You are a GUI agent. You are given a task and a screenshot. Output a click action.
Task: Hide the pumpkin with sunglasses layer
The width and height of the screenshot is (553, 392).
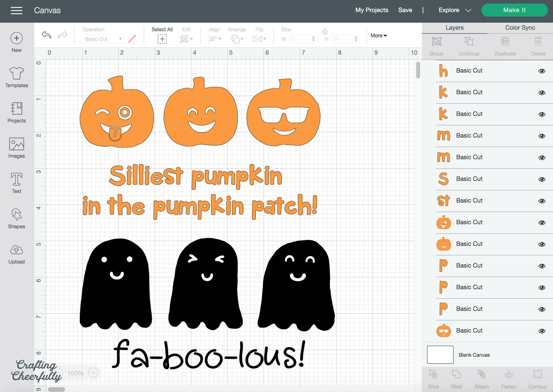(542, 331)
